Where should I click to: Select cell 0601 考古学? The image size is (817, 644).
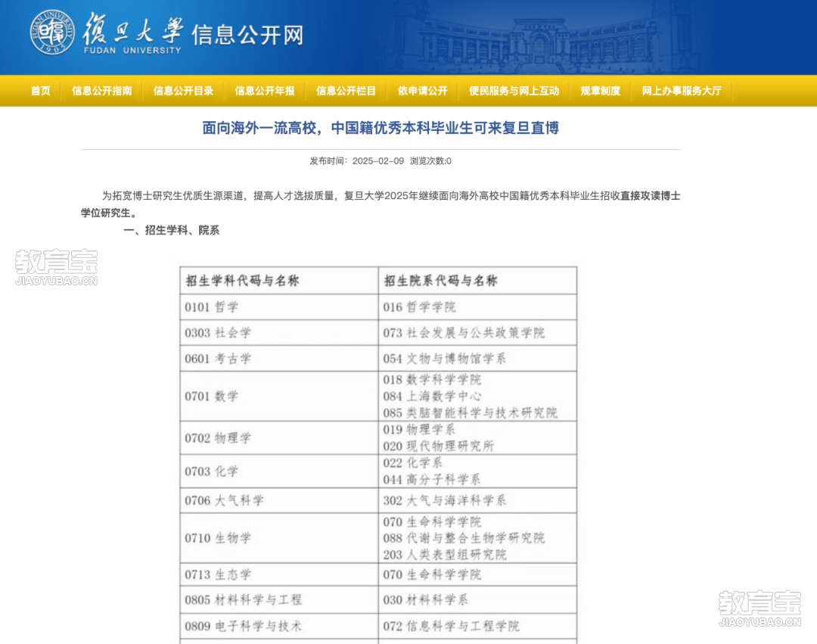(278, 359)
